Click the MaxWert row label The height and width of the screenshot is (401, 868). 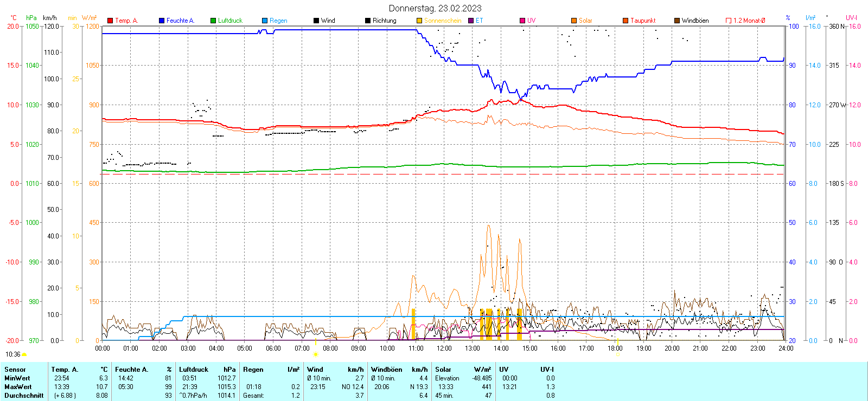pyautogui.click(x=18, y=387)
